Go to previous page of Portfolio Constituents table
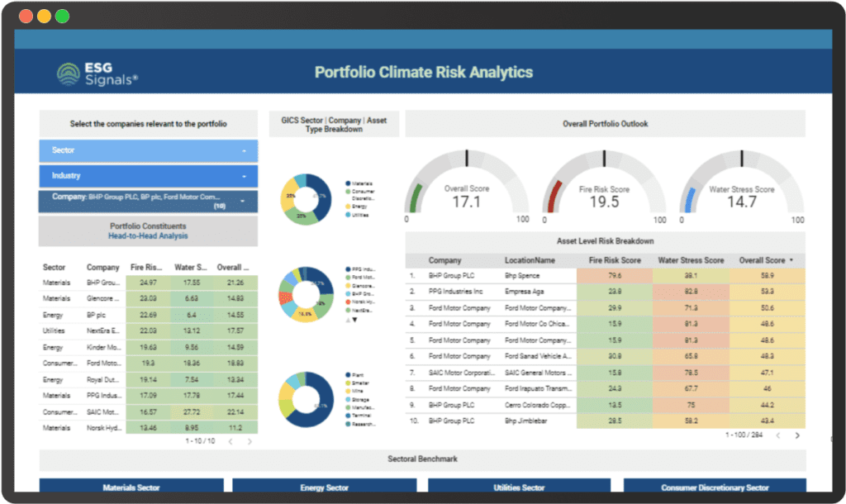The width and height of the screenshot is (846, 504). click(231, 441)
